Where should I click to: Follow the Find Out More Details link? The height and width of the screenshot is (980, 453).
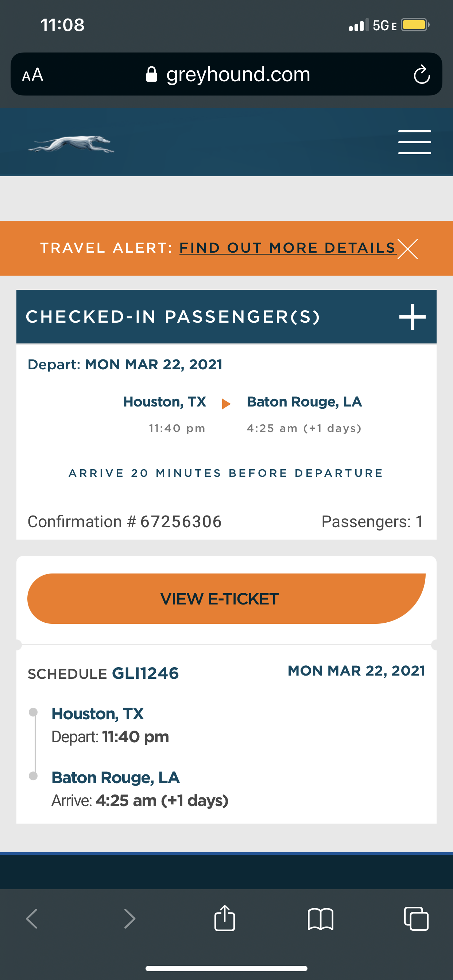tap(287, 248)
